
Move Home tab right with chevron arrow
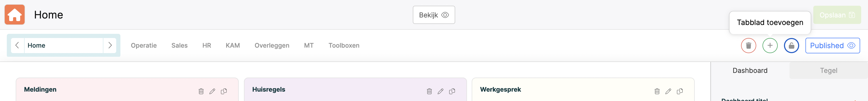point(109,45)
